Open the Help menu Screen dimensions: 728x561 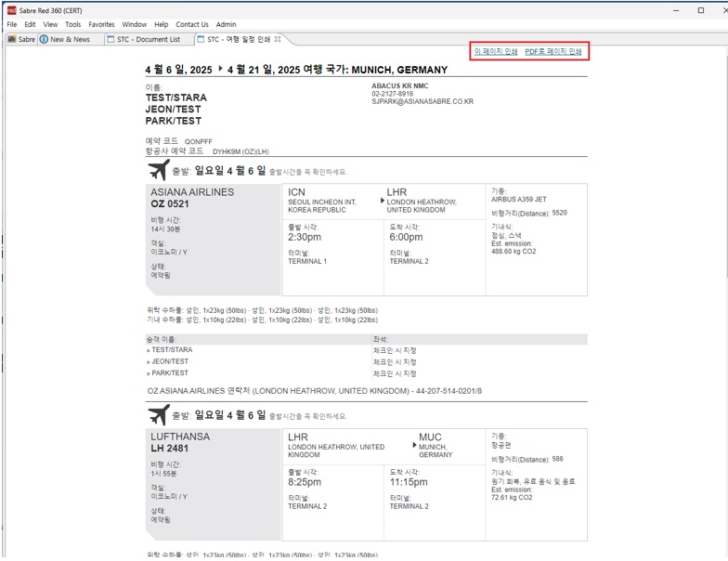[x=162, y=24]
